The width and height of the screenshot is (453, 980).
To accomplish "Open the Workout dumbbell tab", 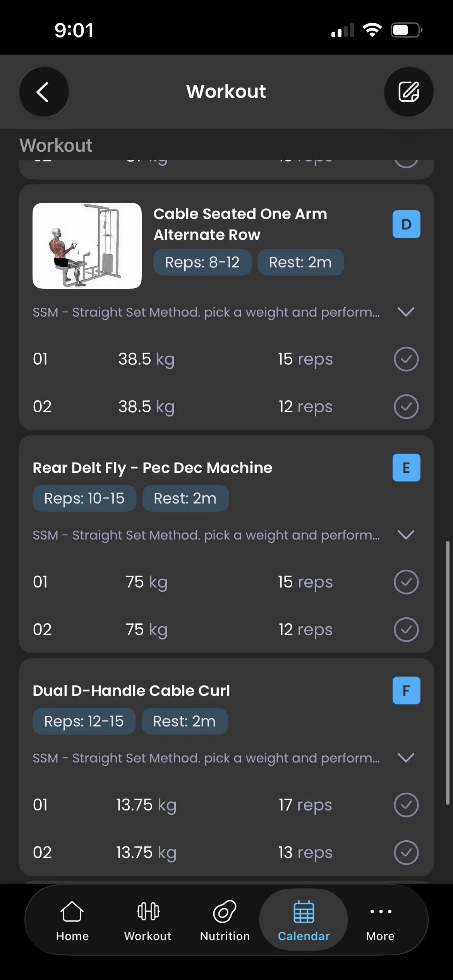I will pos(148,920).
